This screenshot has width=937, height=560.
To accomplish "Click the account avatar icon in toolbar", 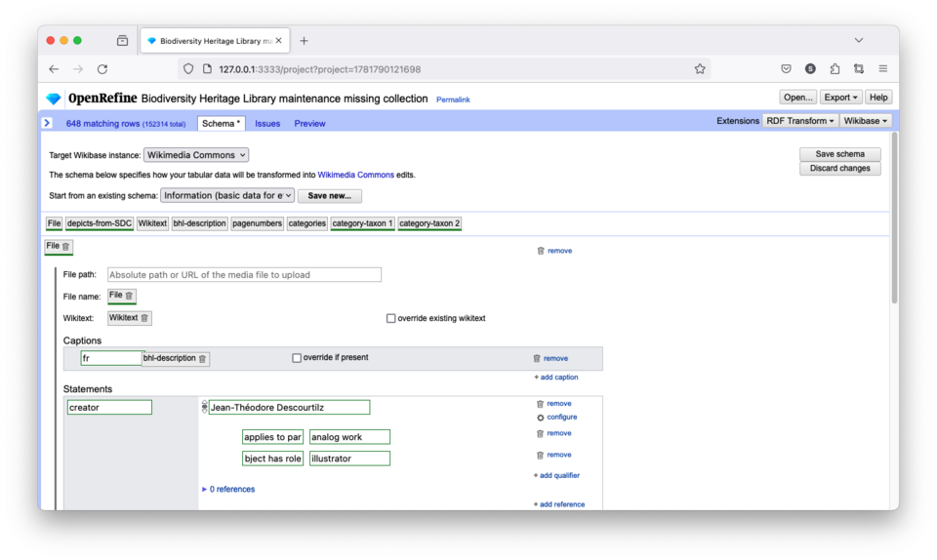I will click(x=810, y=69).
